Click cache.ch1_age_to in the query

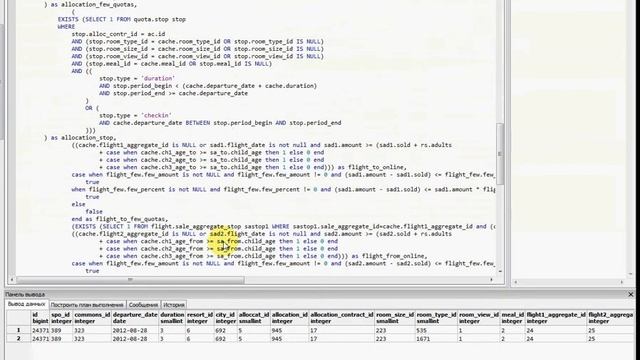click(x=169, y=152)
